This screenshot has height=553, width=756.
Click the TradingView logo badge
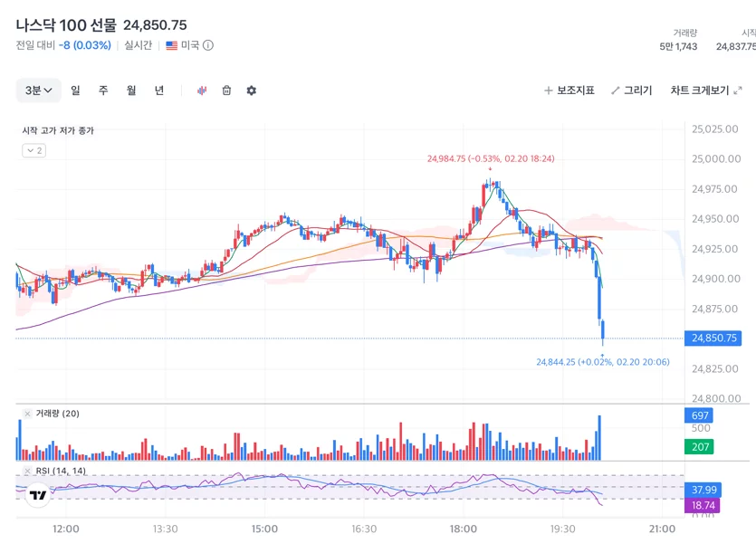[38, 495]
